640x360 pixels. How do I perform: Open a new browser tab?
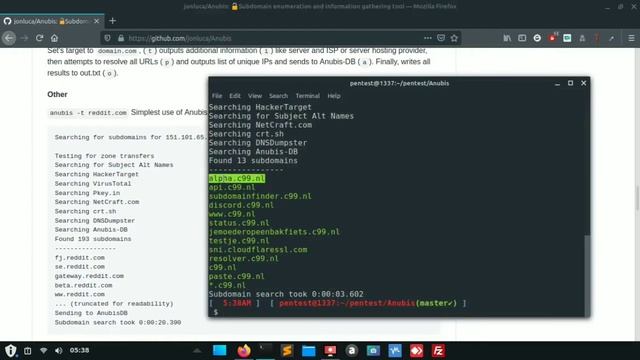[113, 21]
